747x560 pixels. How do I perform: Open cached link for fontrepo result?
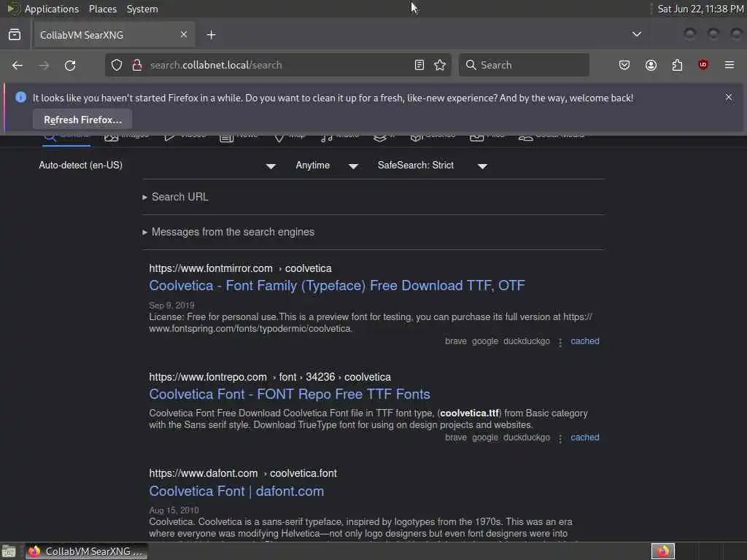[x=585, y=437]
